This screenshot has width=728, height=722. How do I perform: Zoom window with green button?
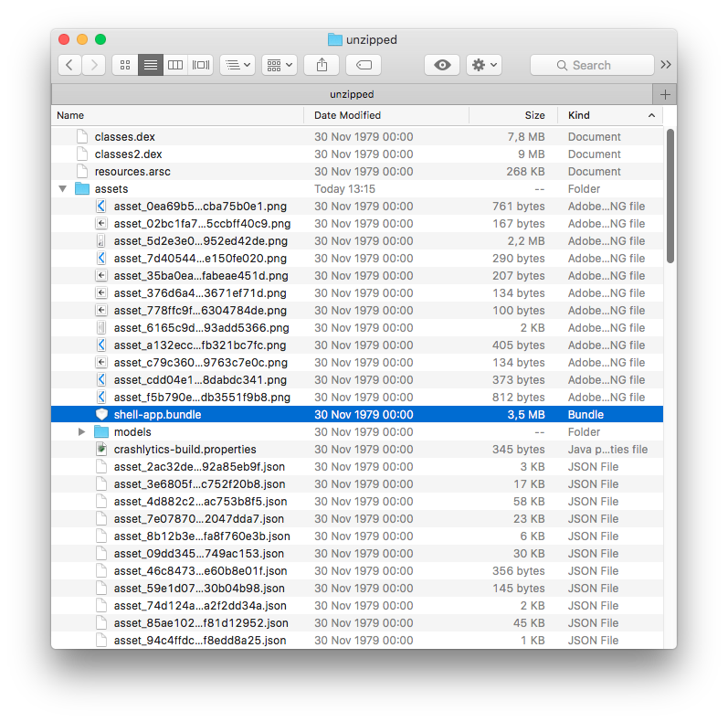coord(100,39)
